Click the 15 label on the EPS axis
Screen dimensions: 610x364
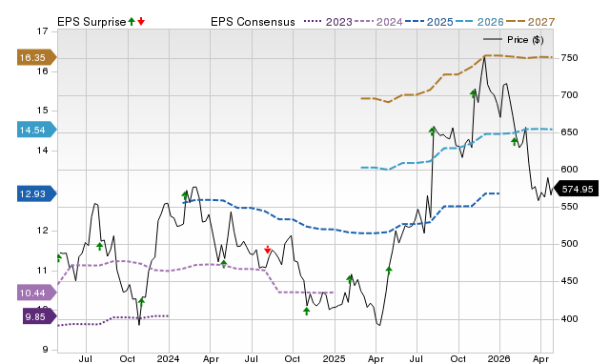pyautogui.click(x=42, y=111)
